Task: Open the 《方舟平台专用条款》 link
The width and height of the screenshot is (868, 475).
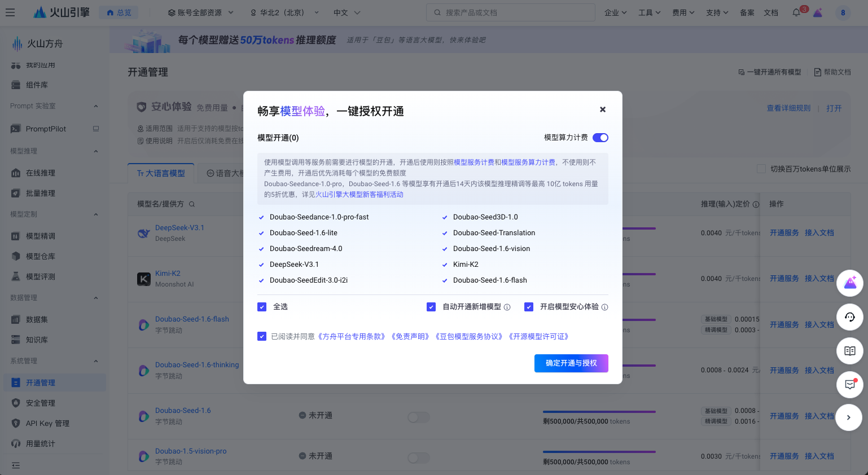Action: [x=352, y=336]
